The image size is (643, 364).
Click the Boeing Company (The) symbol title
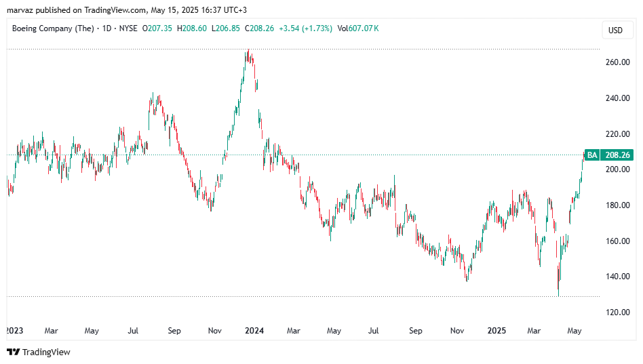[x=53, y=28]
